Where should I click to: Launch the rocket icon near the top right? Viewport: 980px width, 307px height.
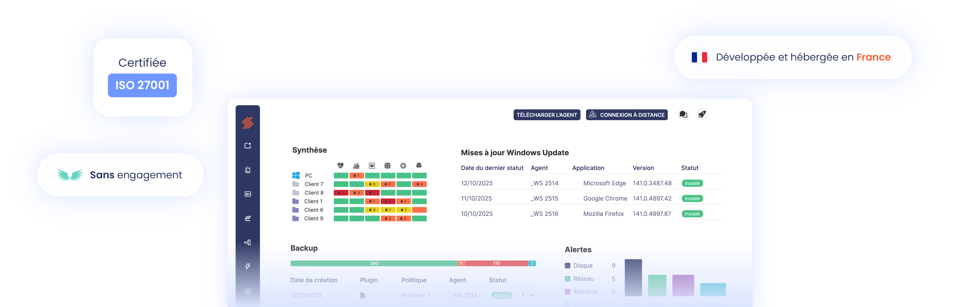tap(702, 115)
